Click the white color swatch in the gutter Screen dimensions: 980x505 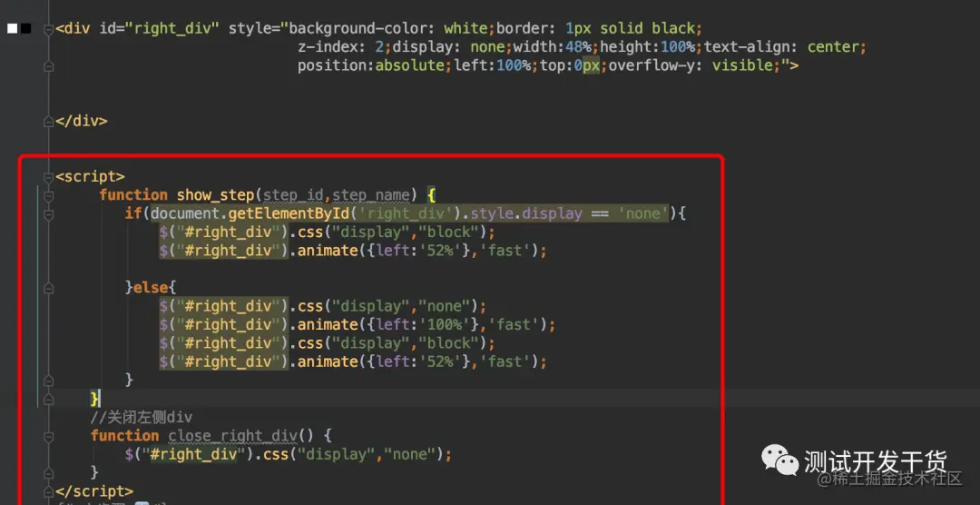tap(13, 29)
